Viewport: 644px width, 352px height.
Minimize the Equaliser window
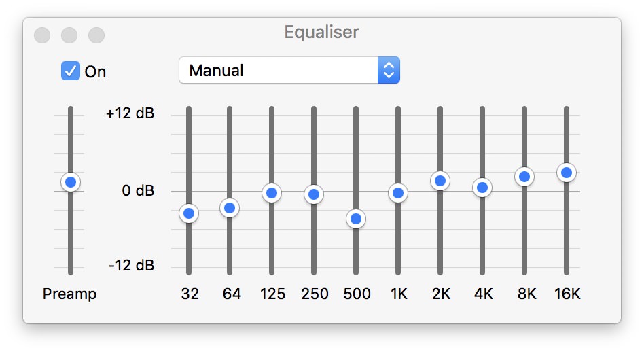tap(69, 35)
